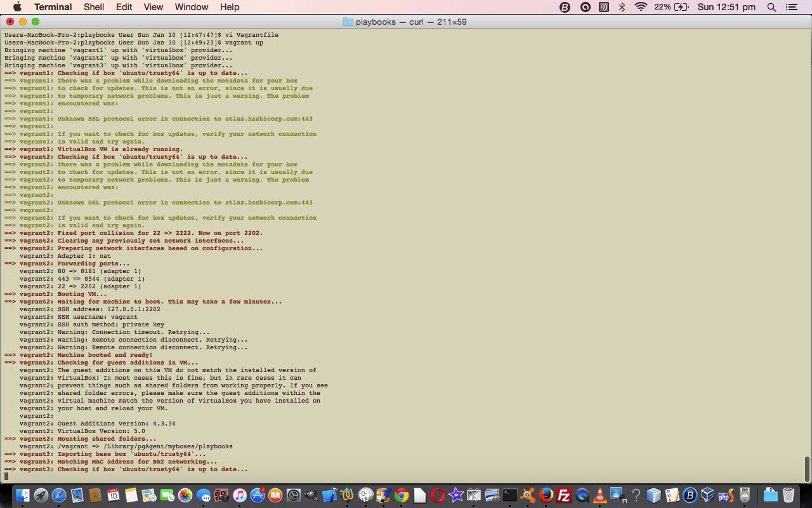
Task: Click the Terminal window scrollbar thumb
Action: 808,469
